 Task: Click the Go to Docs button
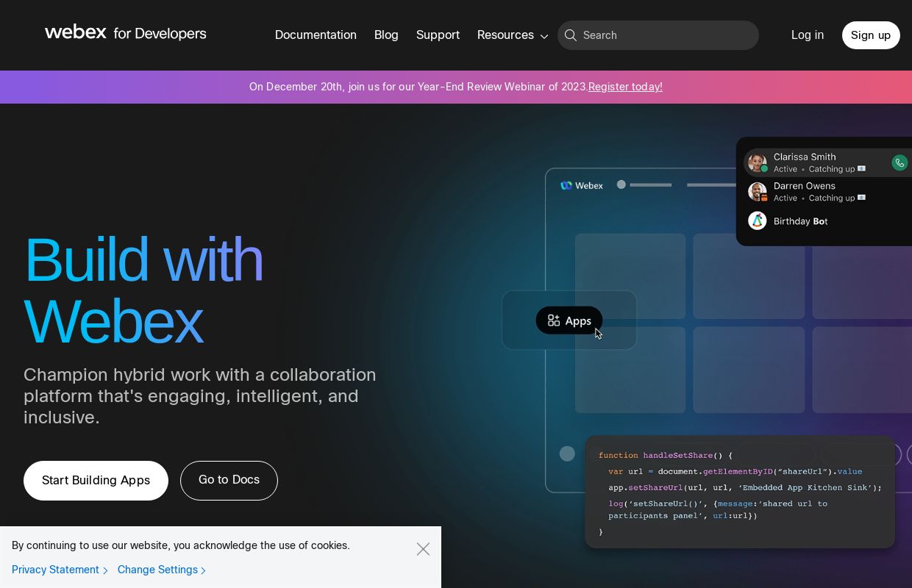click(x=229, y=481)
